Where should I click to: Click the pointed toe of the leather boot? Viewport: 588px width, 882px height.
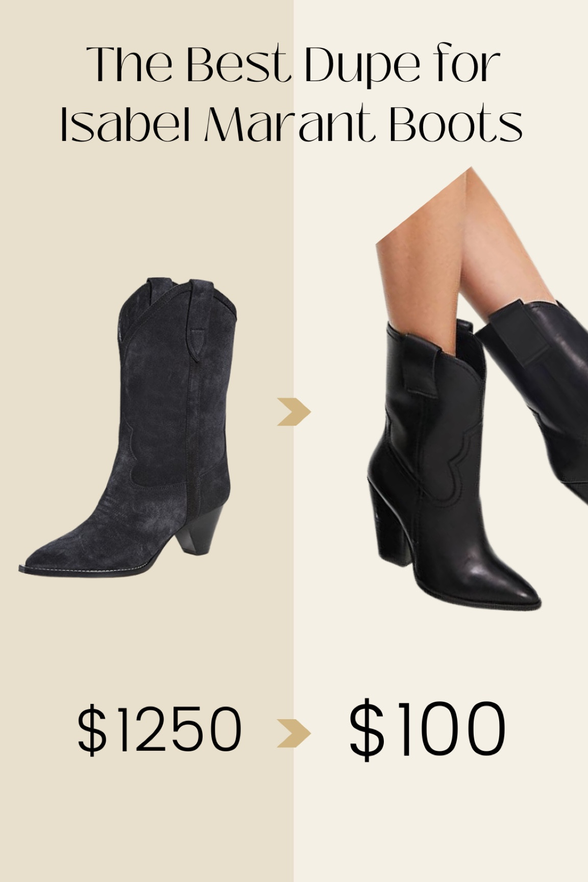point(516,587)
